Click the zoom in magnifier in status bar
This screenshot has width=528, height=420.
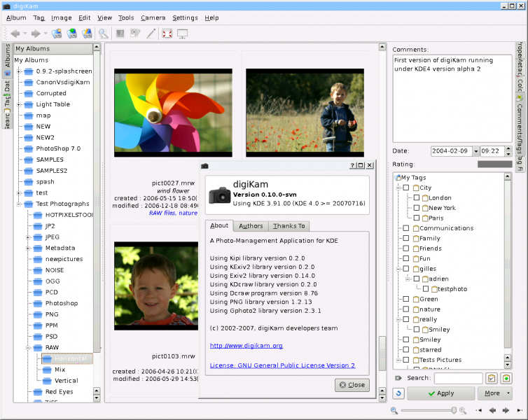[463, 410]
